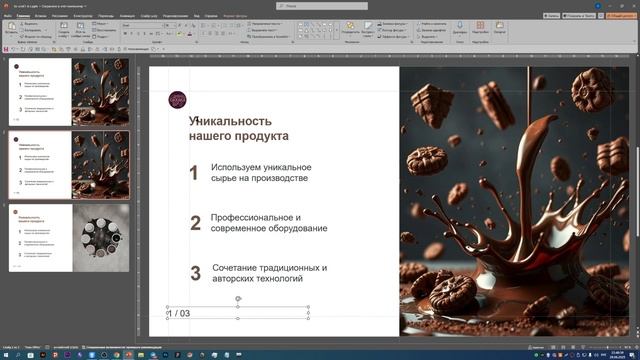Click the Record (Запись) button at top right
640x360 pixels.
551,16
